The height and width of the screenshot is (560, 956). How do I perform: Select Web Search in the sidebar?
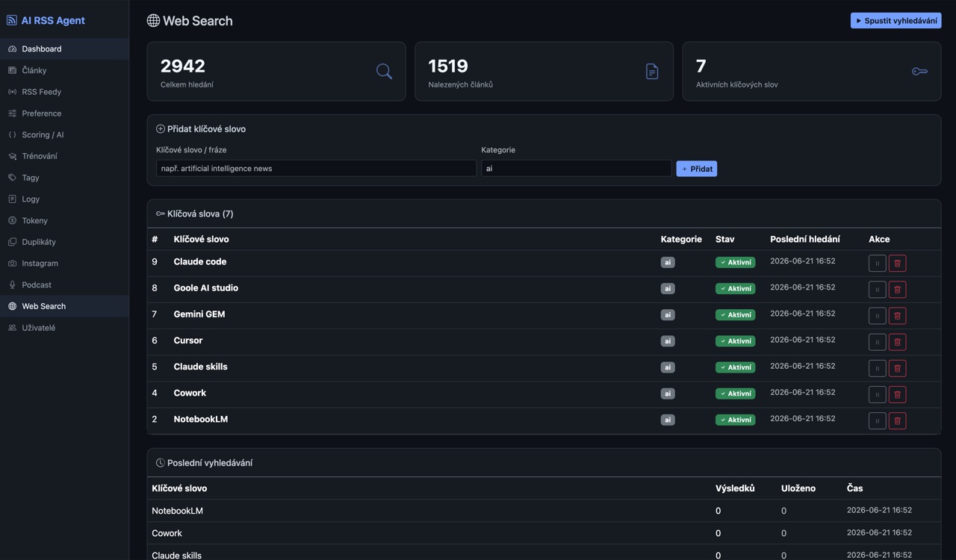point(64,306)
